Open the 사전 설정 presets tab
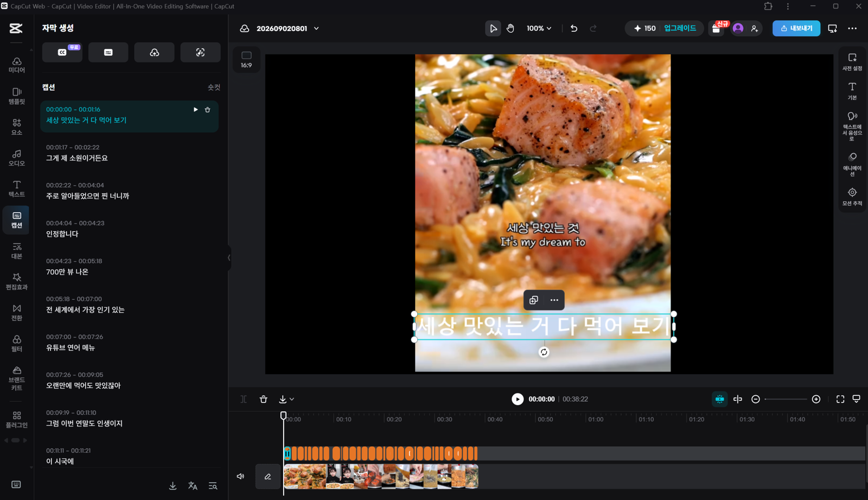Viewport: 868px width, 500px height. click(x=852, y=62)
